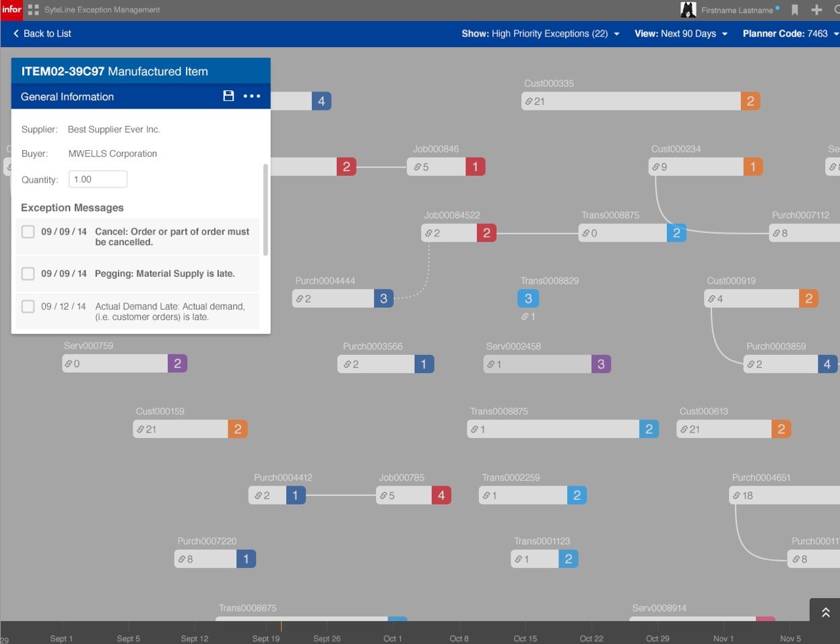The width and height of the screenshot is (840, 644).
Task: Click dark blue badge 4 on Purch0003859
Action: 828,364
